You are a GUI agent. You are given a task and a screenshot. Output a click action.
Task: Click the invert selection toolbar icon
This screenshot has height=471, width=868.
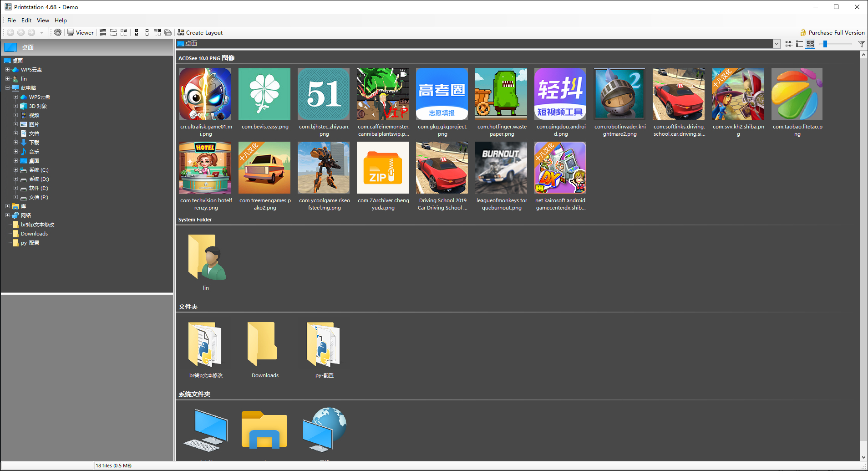[124, 32]
